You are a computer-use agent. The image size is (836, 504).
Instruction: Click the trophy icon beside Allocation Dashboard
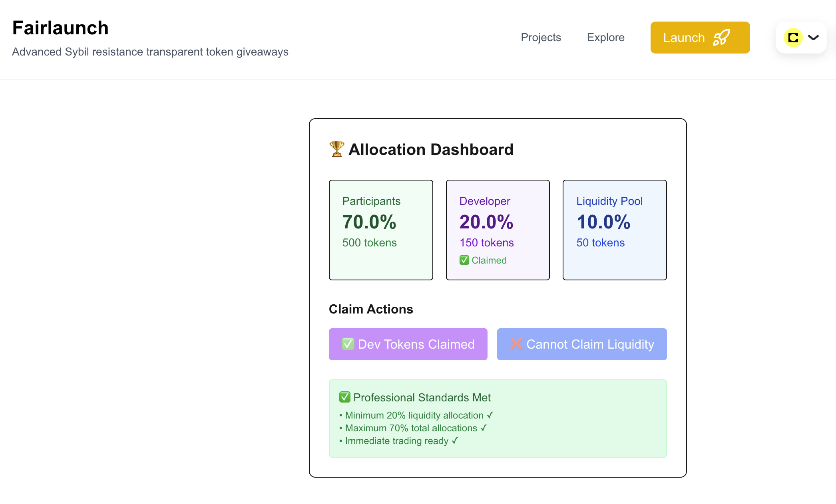pos(336,149)
